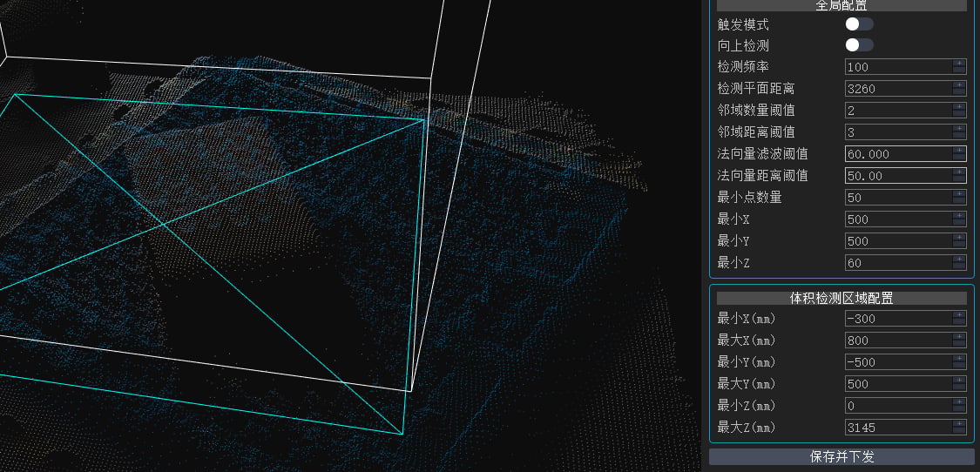Increase 全局配置 最小X with its plus stepper
Screen dimensions: 980x472
(959, 216)
